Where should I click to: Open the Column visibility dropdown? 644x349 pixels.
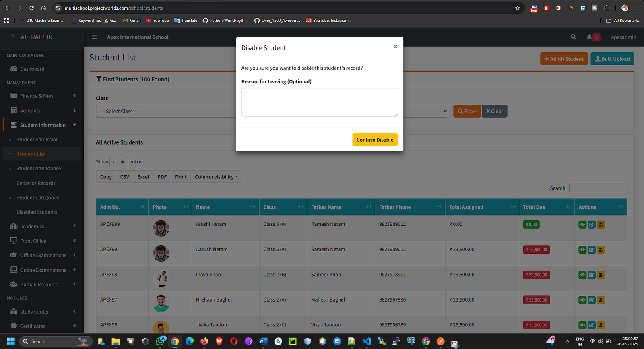click(216, 177)
